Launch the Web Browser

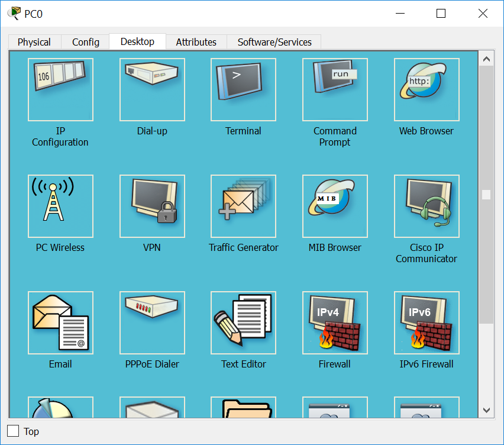(427, 89)
